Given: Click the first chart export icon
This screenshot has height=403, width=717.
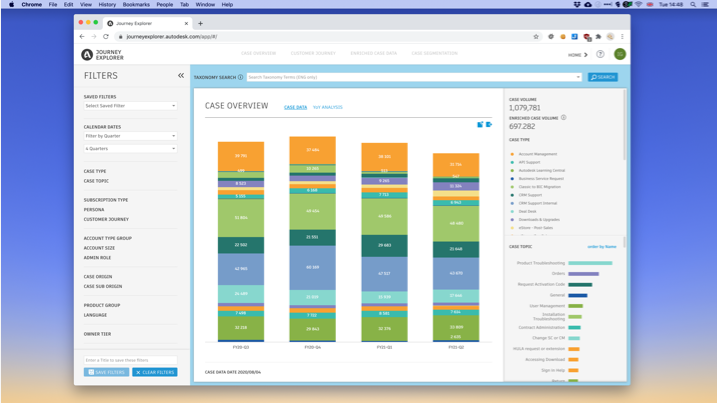Looking at the screenshot, I should click(480, 124).
